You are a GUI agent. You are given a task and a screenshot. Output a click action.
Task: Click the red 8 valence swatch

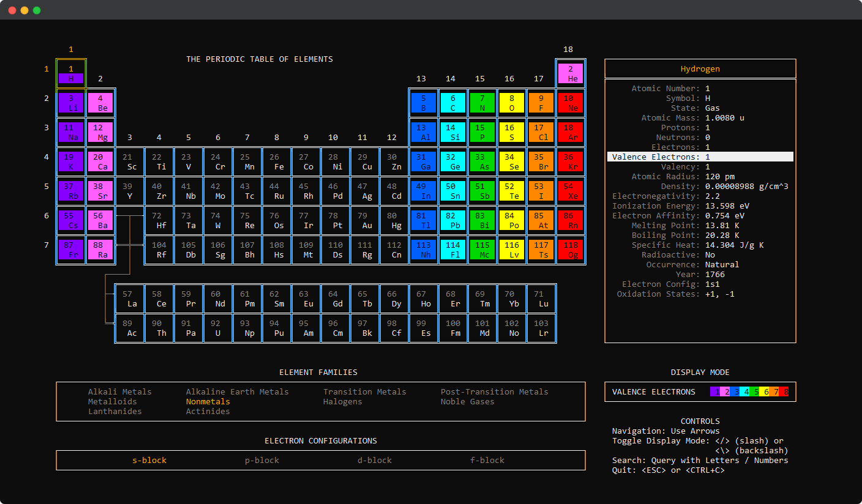786,392
